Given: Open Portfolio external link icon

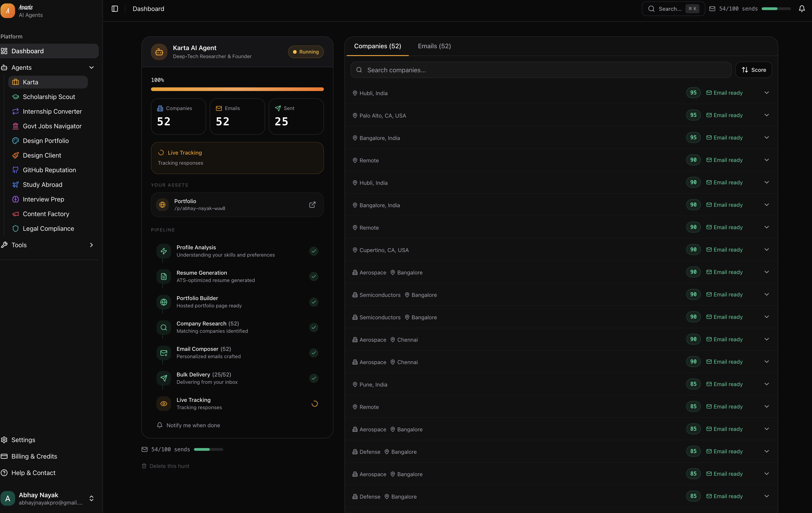Looking at the screenshot, I should 312,205.
